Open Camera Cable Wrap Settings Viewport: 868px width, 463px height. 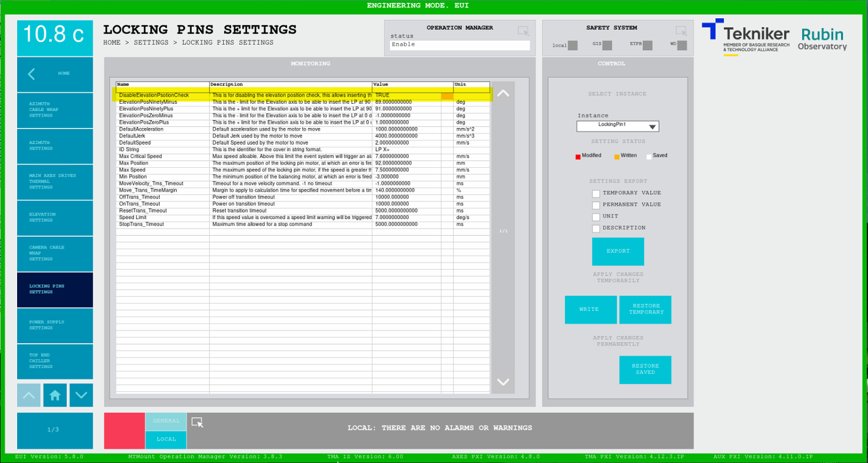tap(55, 253)
